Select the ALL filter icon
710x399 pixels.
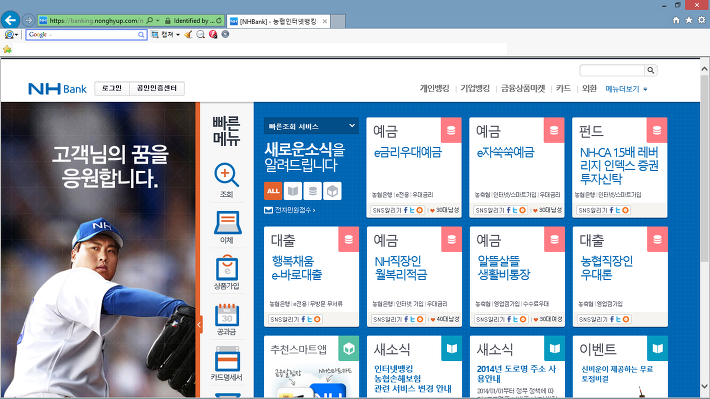[273, 191]
